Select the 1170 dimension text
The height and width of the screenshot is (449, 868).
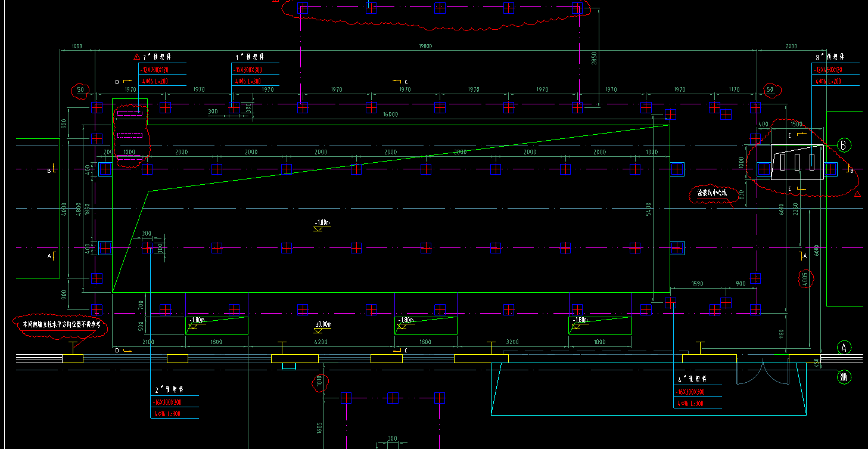click(x=734, y=89)
